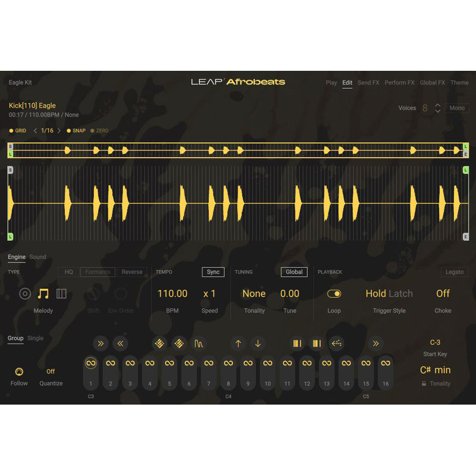Viewport: 476px width, 476px height.
Task: Select loop pad 8
Action: [228, 372]
